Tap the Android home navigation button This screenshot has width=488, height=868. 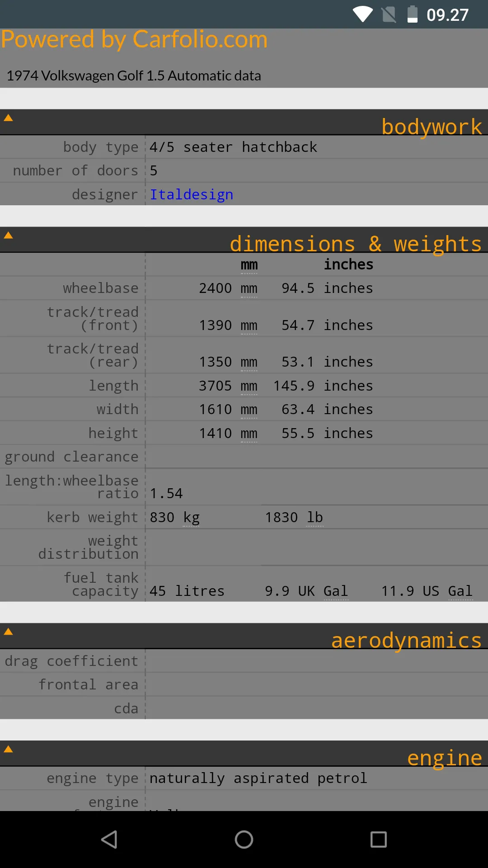click(244, 840)
